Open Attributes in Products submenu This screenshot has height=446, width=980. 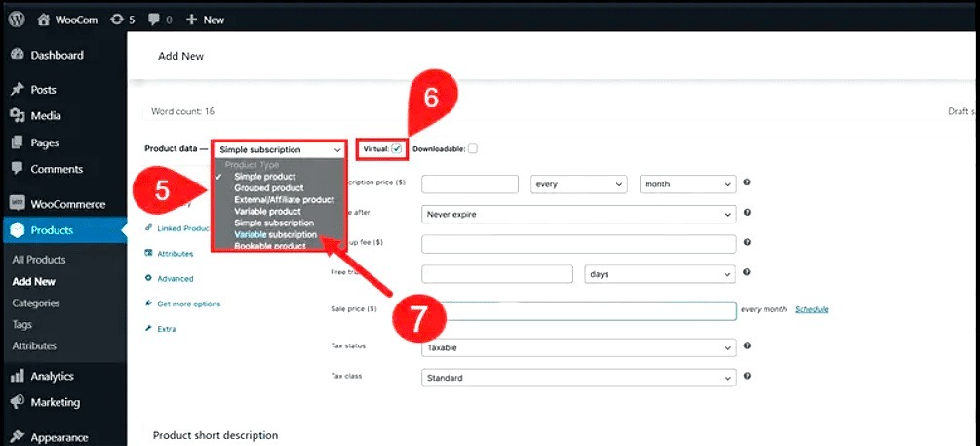coord(34,345)
